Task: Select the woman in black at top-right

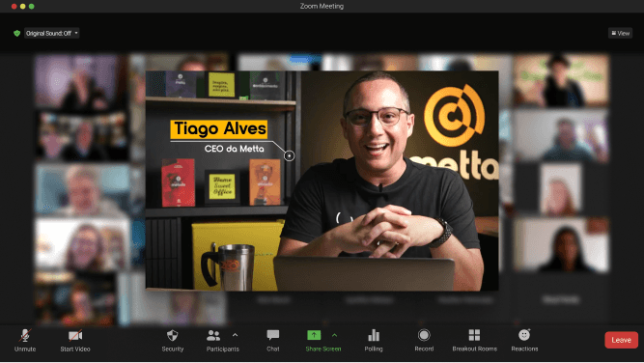Action: (561, 81)
